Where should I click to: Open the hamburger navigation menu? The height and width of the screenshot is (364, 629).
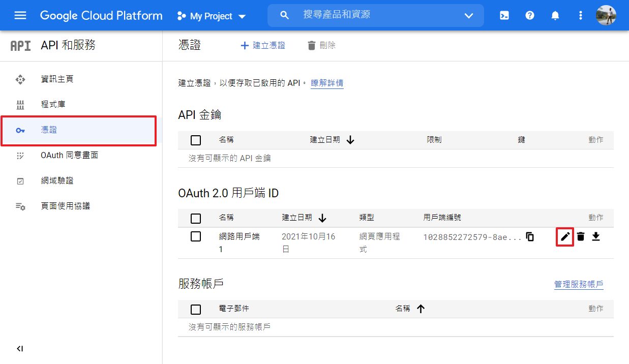coord(20,15)
